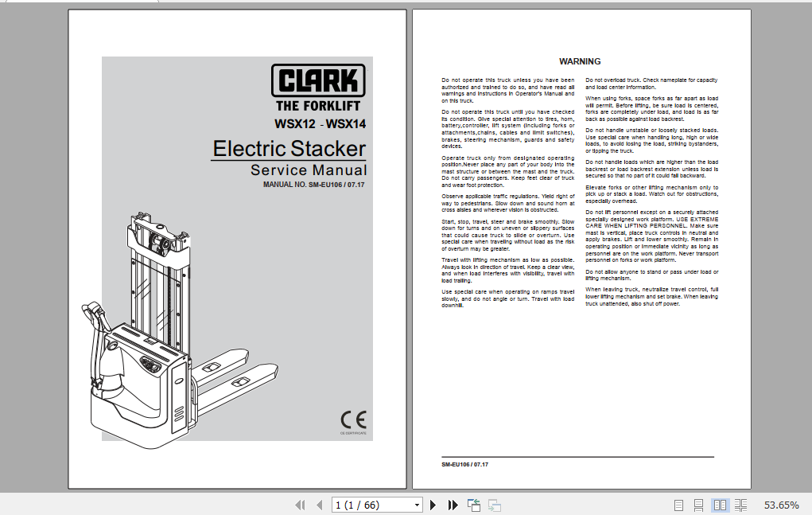The height and width of the screenshot is (515, 812).
Task: Click MANUAL NO. SM-EU106 / 07.17 text
Action: tap(313, 185)
